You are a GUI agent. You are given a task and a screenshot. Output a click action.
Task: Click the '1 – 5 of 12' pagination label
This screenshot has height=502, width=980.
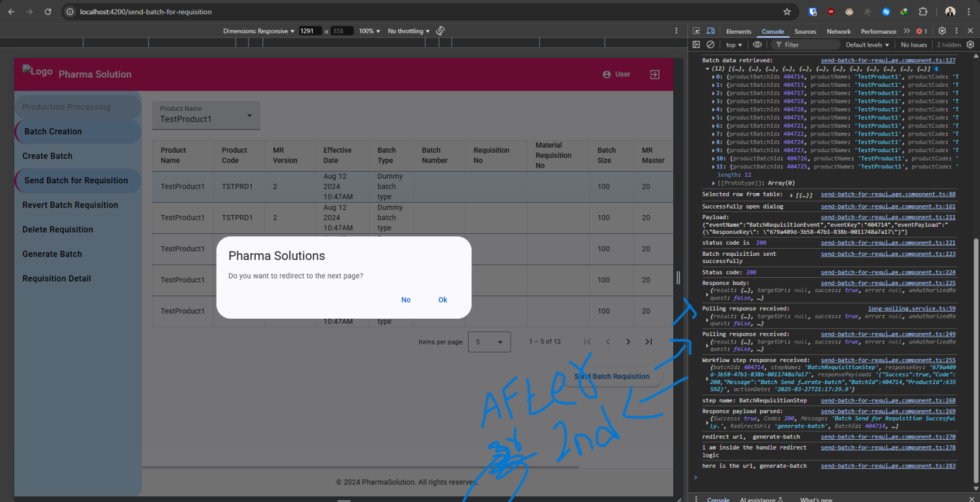tap(544, 341)
